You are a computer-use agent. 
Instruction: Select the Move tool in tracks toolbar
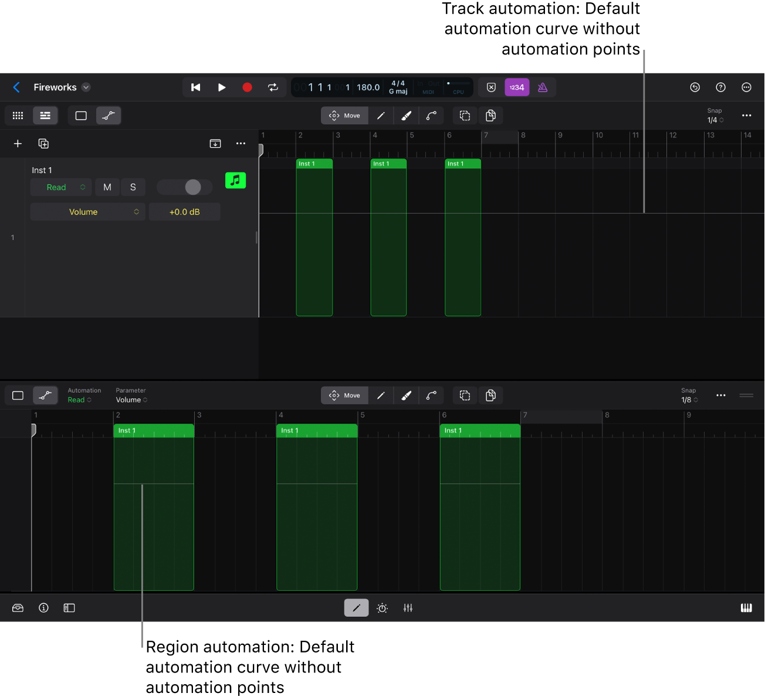[x=345, y=115]
